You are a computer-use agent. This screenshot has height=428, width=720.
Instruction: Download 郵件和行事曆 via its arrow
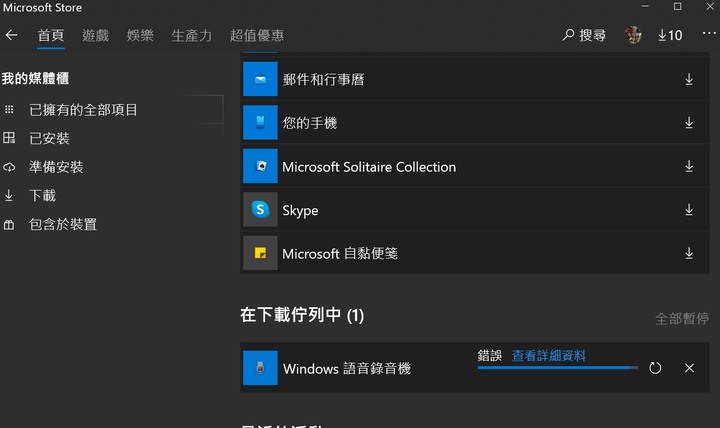[x=689, y=79]
